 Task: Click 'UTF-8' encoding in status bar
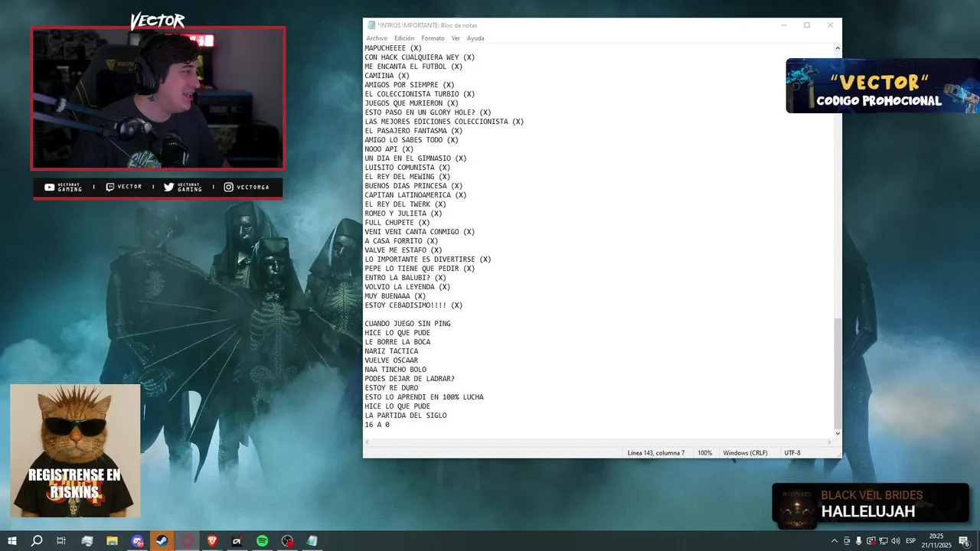792,453
